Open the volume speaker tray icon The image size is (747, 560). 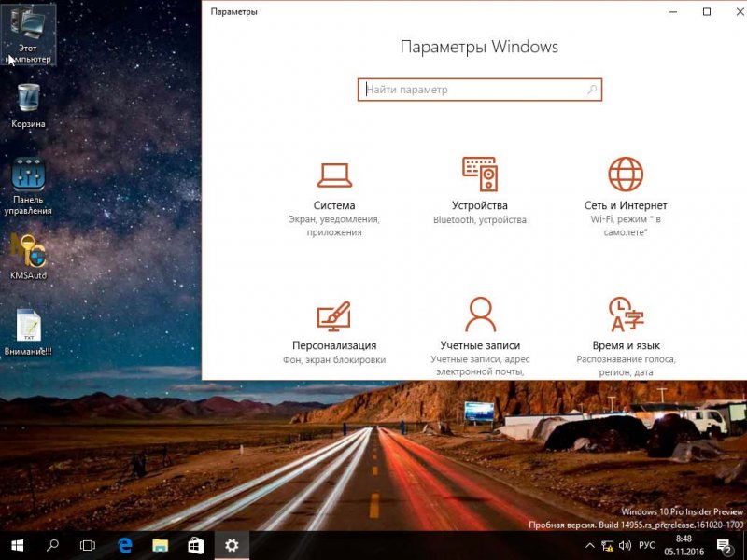[625, 546]
